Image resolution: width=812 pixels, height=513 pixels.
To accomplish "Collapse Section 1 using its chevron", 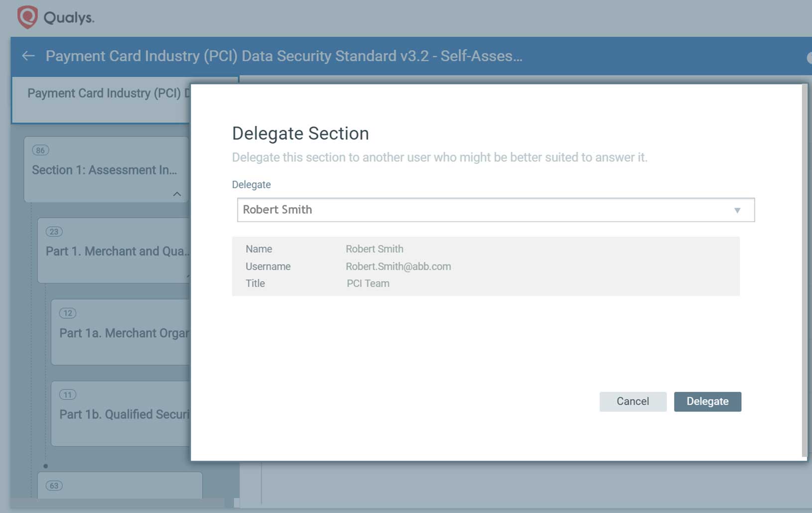I will click(177, 194).
